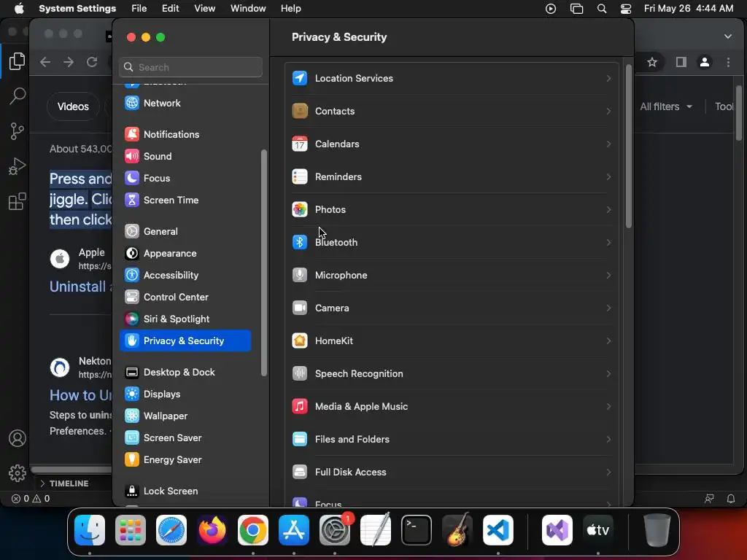Screen dimensions: 747x560
Task: Open Contacts privacy row
Action: tap(452, 111)
